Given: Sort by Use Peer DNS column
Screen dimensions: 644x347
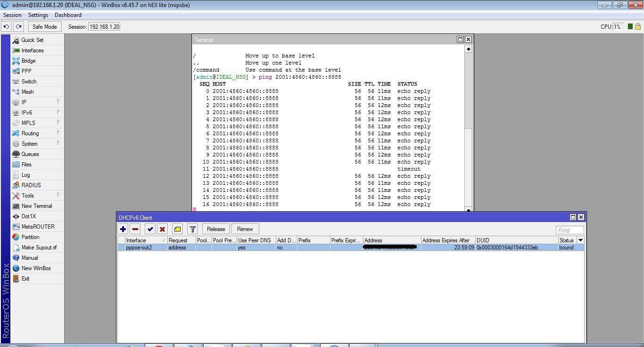Looking at the screenshot, I should point(256,240).
